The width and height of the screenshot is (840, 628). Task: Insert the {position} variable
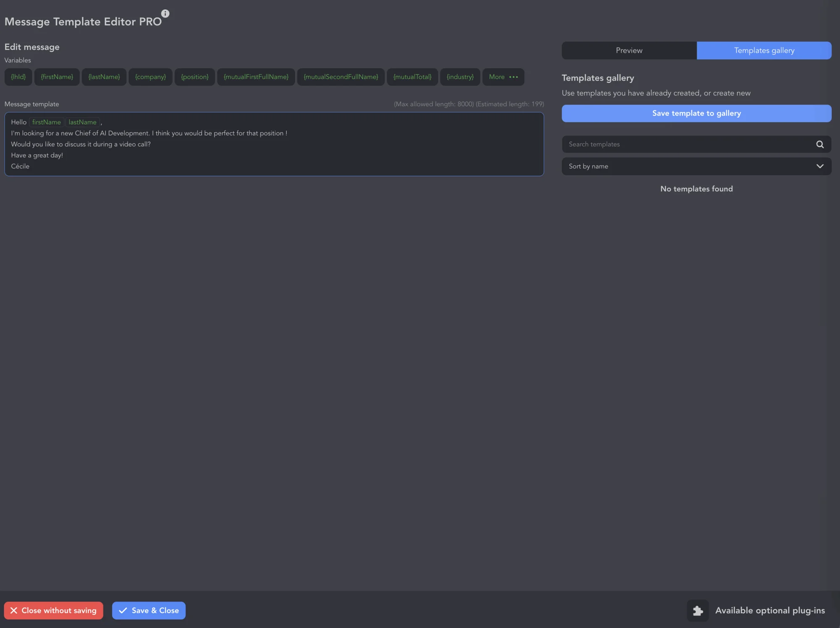pyautogui.click(x=194, y=77)
